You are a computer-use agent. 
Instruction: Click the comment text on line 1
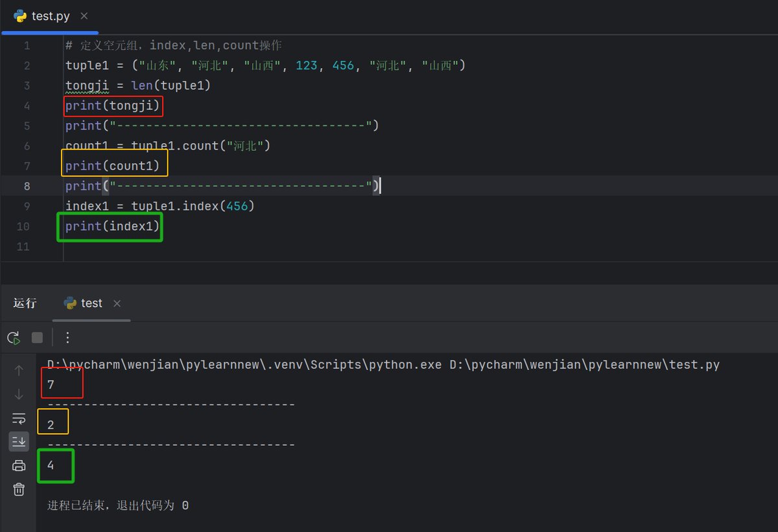click(174, 46)
